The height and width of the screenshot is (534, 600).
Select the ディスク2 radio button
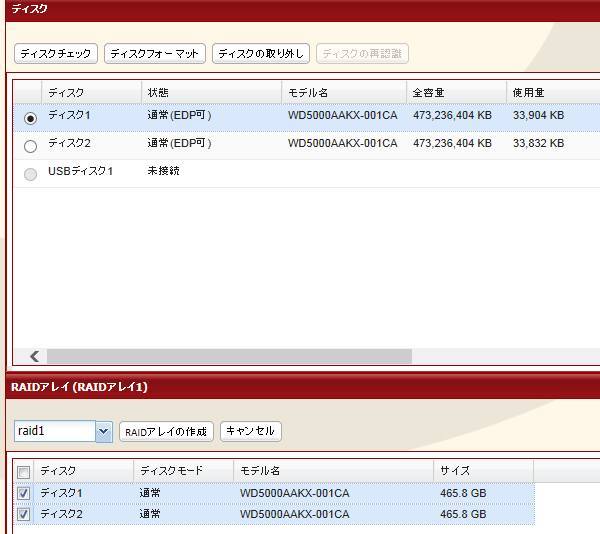[30, 146]
